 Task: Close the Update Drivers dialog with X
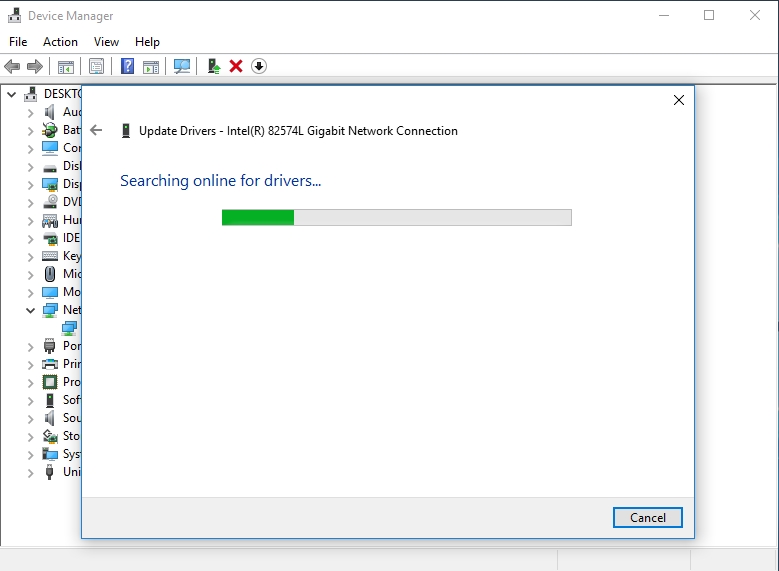679,100
